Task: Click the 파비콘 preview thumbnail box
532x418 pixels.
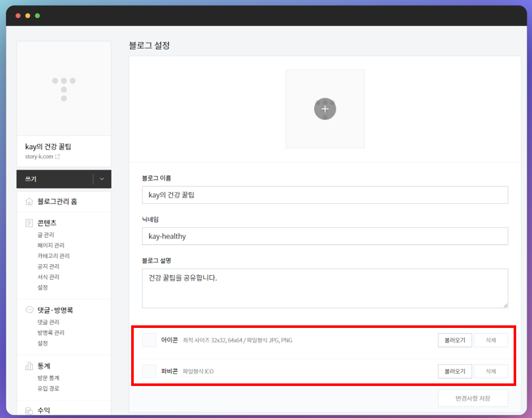Action: (x=149, y=371)
